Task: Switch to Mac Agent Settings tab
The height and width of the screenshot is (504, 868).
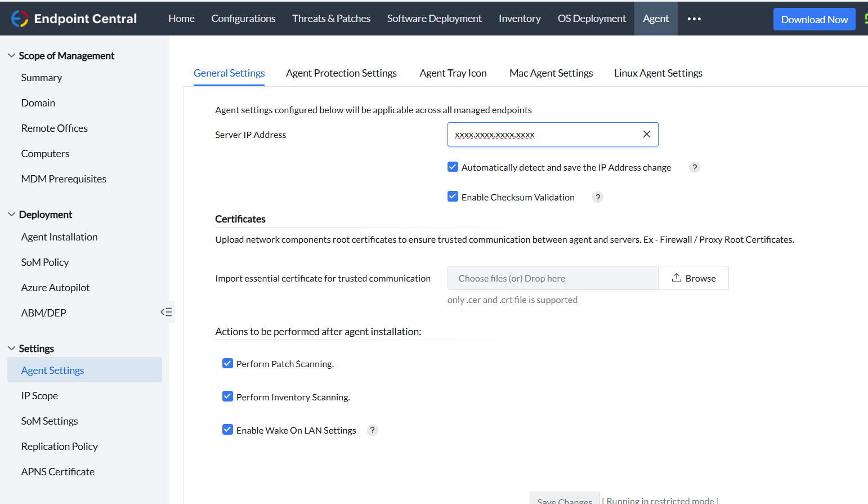Action: click(x=551, y=73)
